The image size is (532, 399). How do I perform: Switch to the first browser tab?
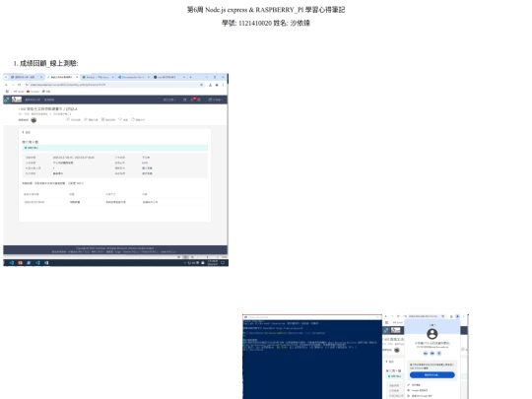point(27,78)
